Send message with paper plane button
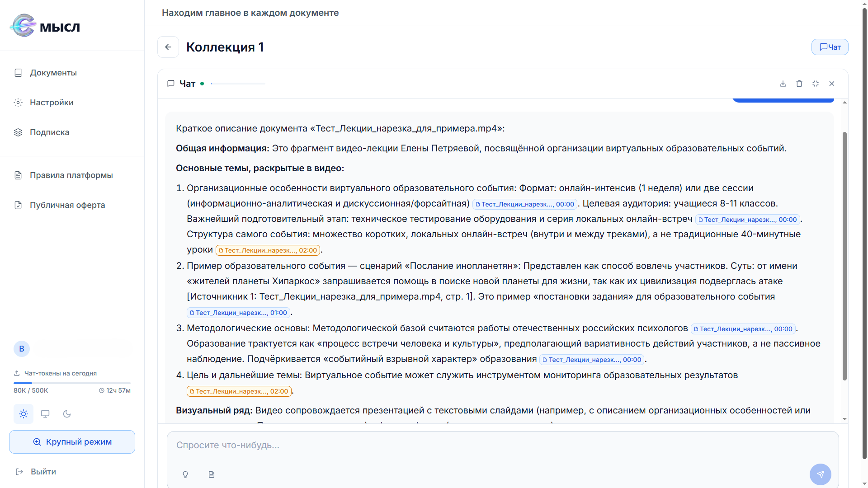Image resolution: width=868 pixels, height=488 pixels. (x=821, y=474)
